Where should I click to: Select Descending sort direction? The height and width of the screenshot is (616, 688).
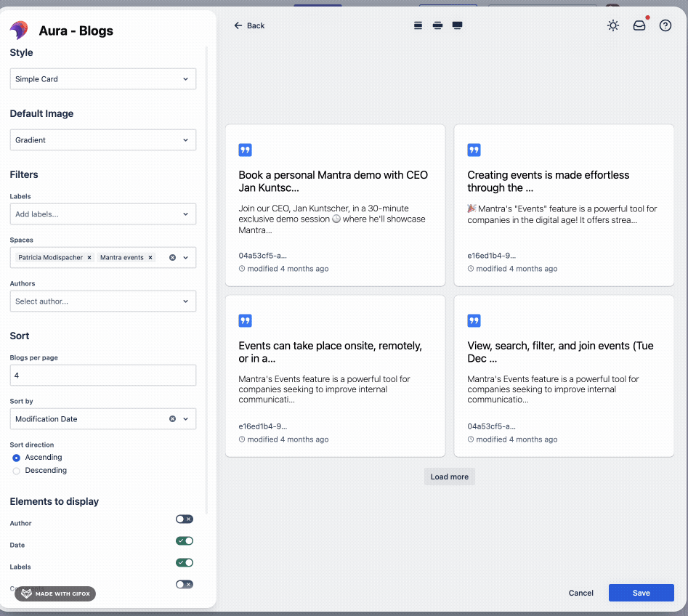tap(16, 471)
